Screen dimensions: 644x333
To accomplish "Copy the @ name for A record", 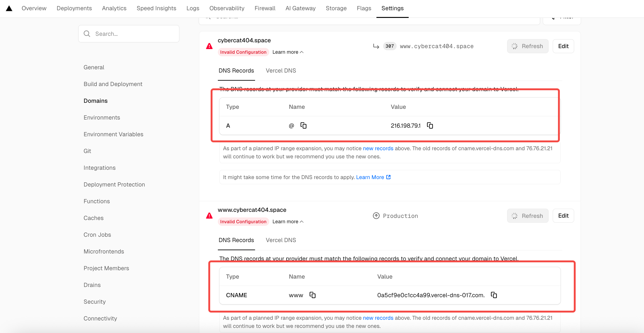I will (x=303, y=126).
